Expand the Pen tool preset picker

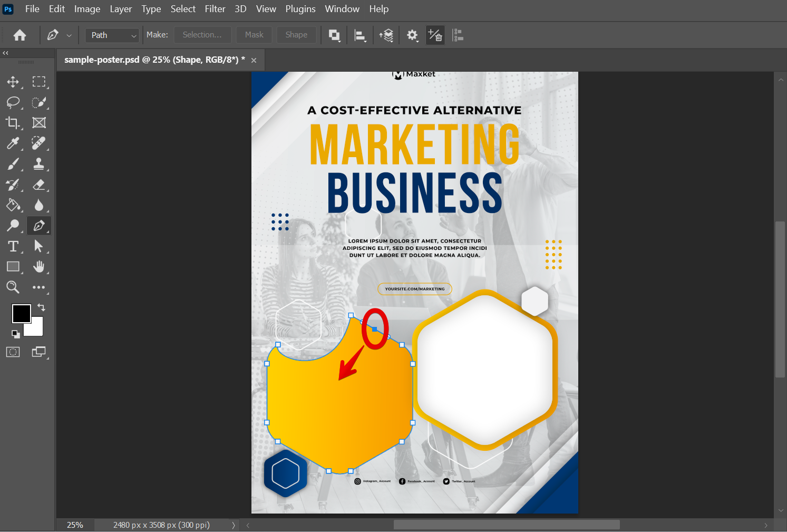(x=69, y=35)
